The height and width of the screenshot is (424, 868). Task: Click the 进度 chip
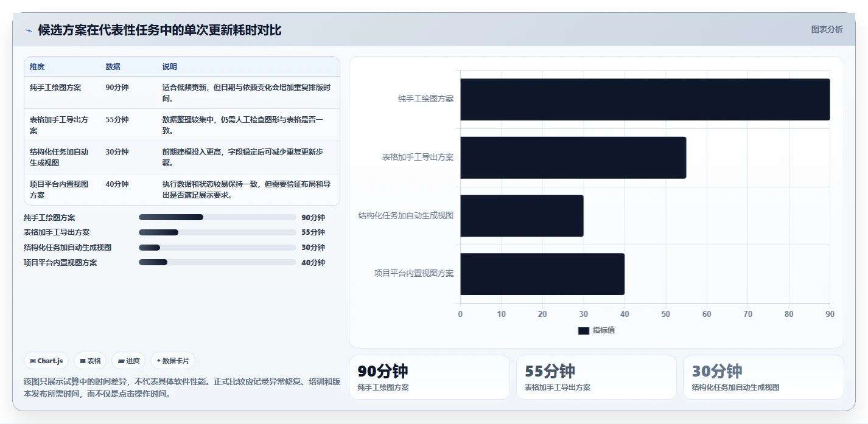coord(128,361)
